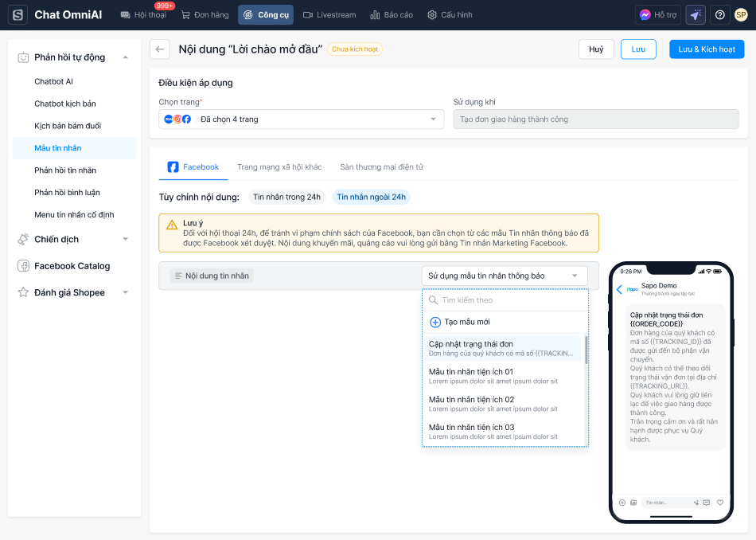Click back chevron in phone preview header
The height and width of the screenshot is (540, 756).
tap(620, 289)
